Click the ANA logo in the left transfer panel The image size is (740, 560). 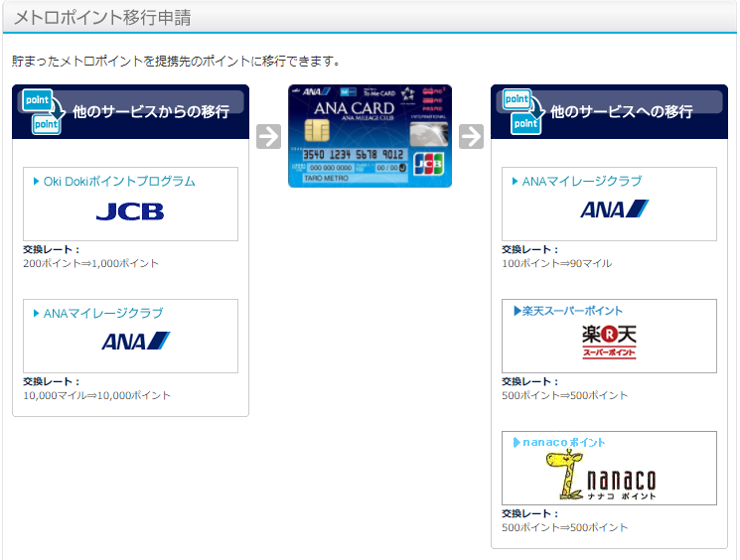click(x=135, y=342)
